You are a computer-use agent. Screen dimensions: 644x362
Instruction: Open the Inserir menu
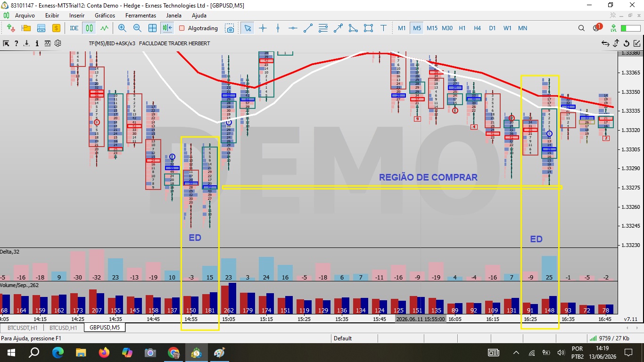pyautogui.click(x=77, y=16)
